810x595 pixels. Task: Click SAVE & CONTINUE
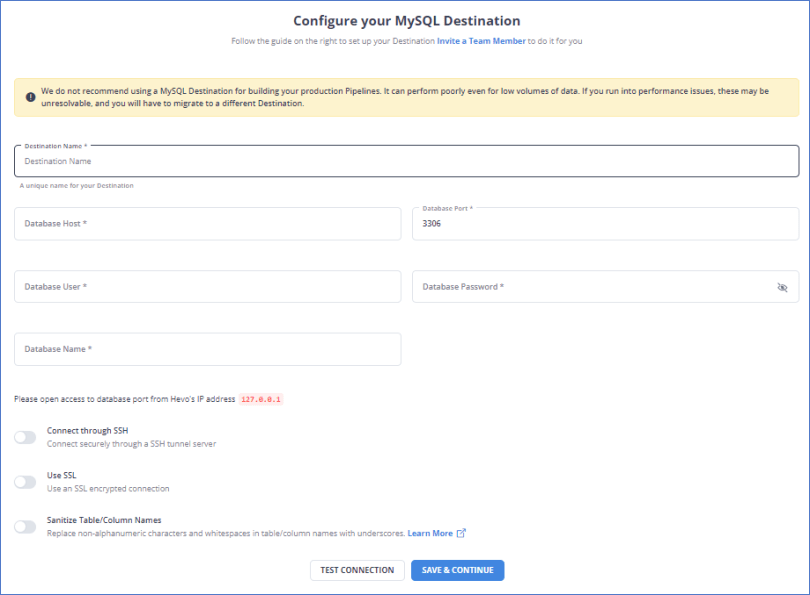(457, 570)
